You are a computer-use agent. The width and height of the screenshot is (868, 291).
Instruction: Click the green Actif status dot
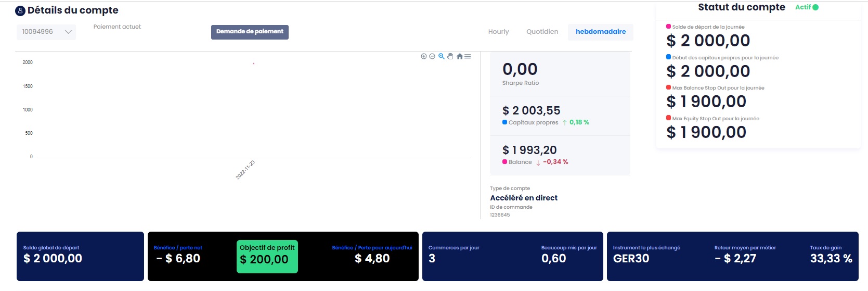click(815, 7)
